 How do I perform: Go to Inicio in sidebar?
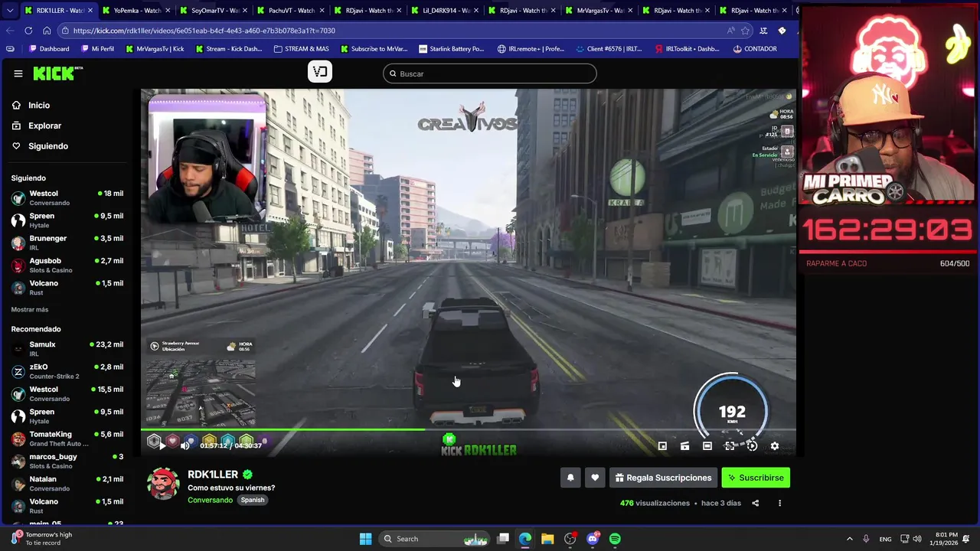pos(39,105)
